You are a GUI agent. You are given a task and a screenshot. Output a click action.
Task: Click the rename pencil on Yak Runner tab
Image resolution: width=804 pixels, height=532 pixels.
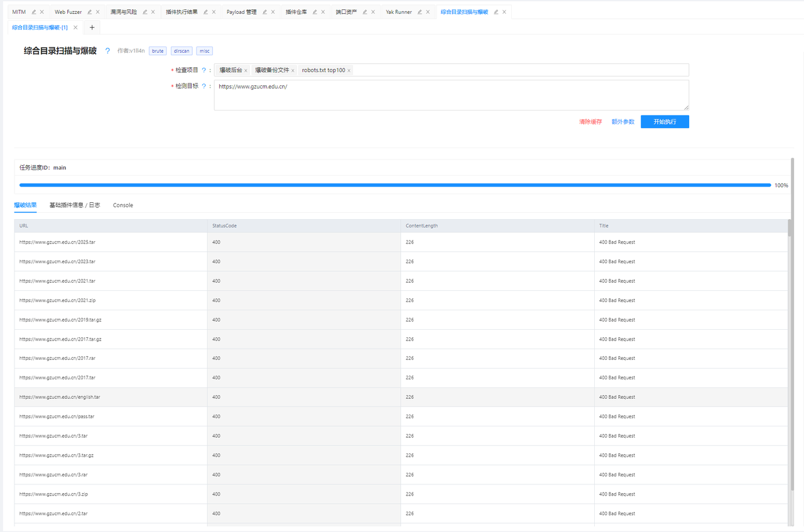coord(420,12)
